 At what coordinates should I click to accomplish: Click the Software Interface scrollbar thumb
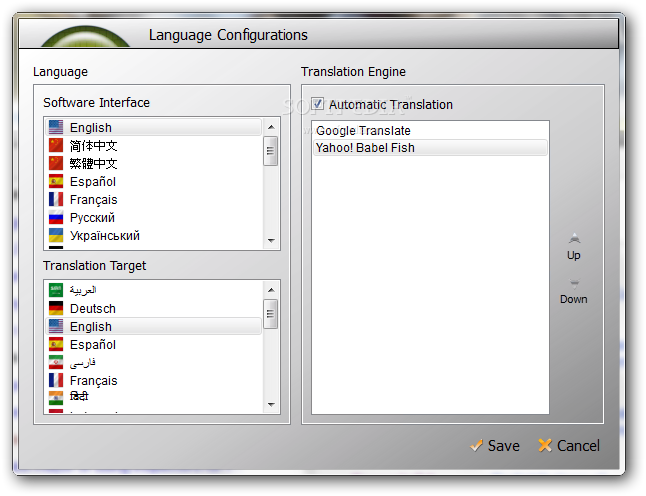pyautogui.click(x=270, y=151)
